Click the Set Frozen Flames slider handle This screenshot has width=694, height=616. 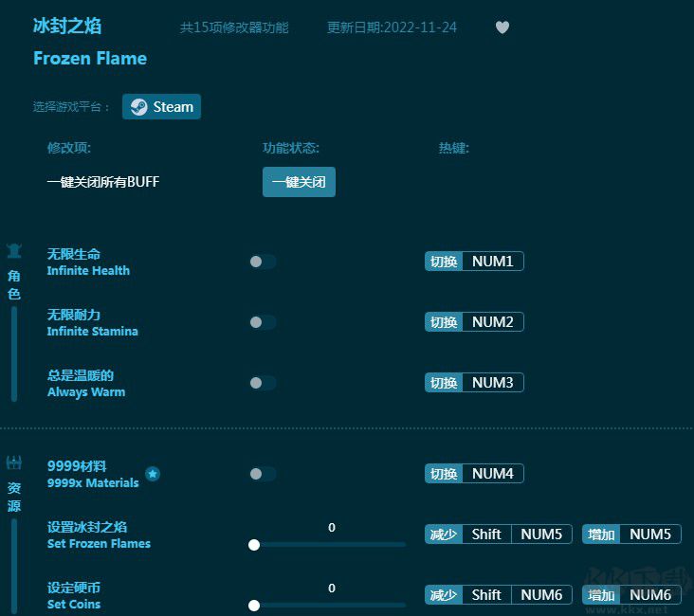click(x=254, y=545)
